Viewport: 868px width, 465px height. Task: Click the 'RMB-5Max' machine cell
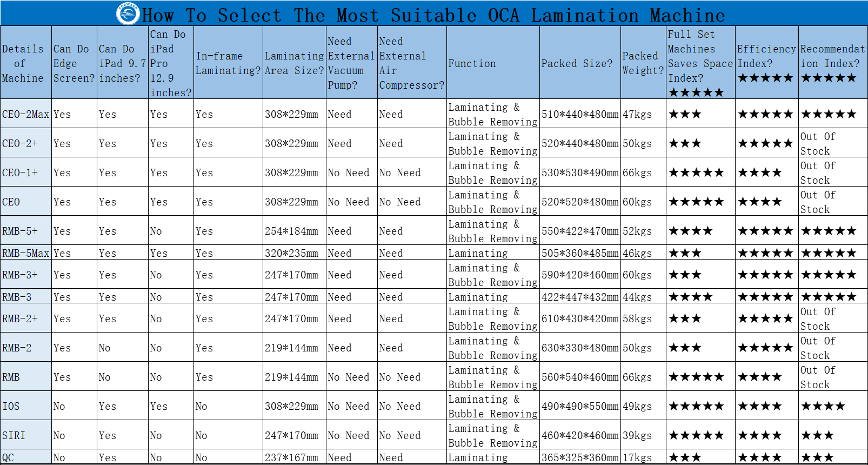pyautogui.click(x=26, y=253)
